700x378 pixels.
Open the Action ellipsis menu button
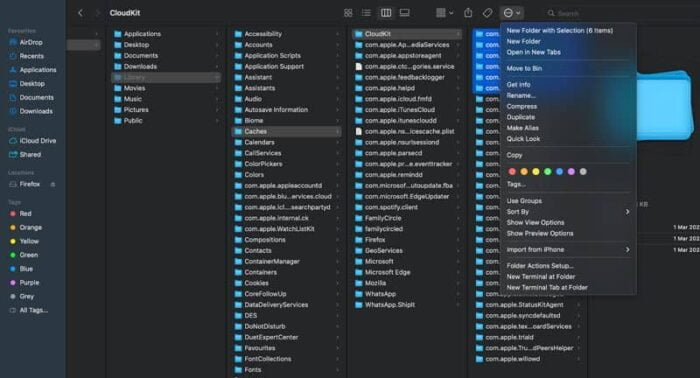pos(512,13)
